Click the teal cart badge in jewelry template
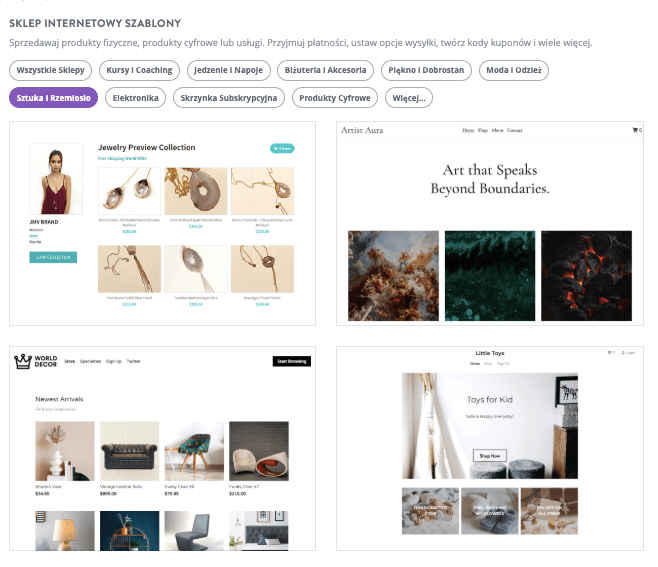658x567 pixels. pos(282,149)
